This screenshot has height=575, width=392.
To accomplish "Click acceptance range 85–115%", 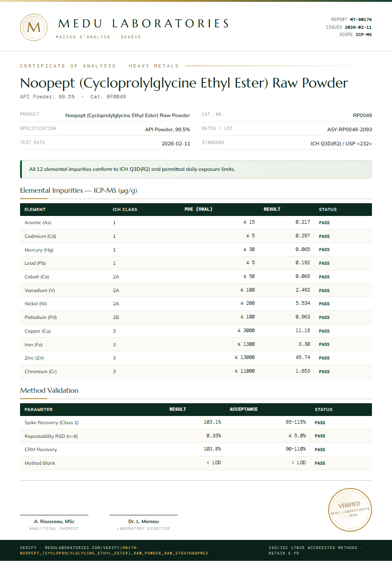I will (x=296, y=422).
